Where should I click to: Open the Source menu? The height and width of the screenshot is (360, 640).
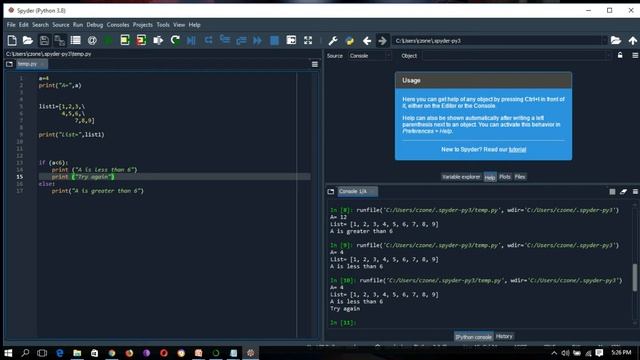point(60,25)
